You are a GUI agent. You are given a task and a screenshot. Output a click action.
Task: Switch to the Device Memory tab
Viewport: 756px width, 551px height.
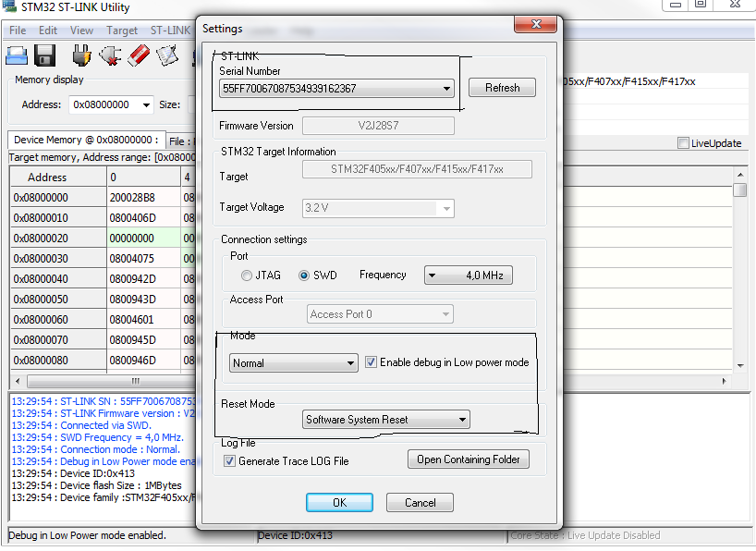[86, 140]
